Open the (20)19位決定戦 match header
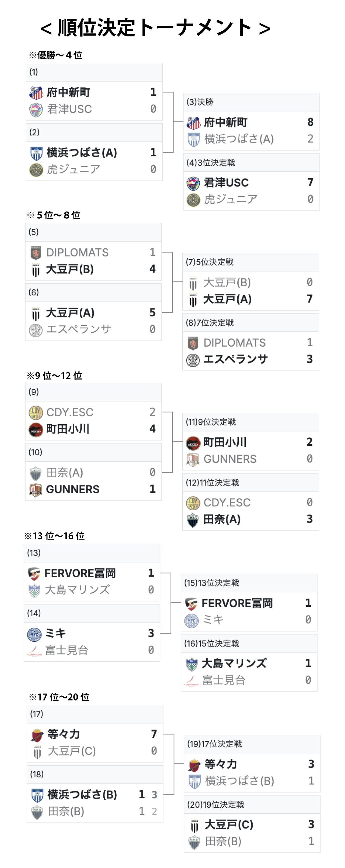The height and width of the screenshot is (868, 345). 252,805
